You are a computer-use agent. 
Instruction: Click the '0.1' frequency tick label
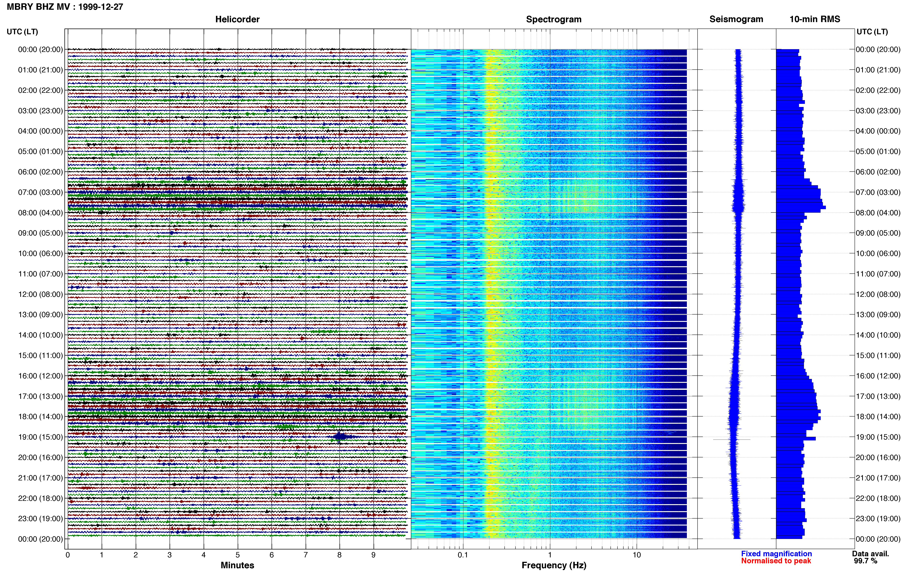coord(463,555)
